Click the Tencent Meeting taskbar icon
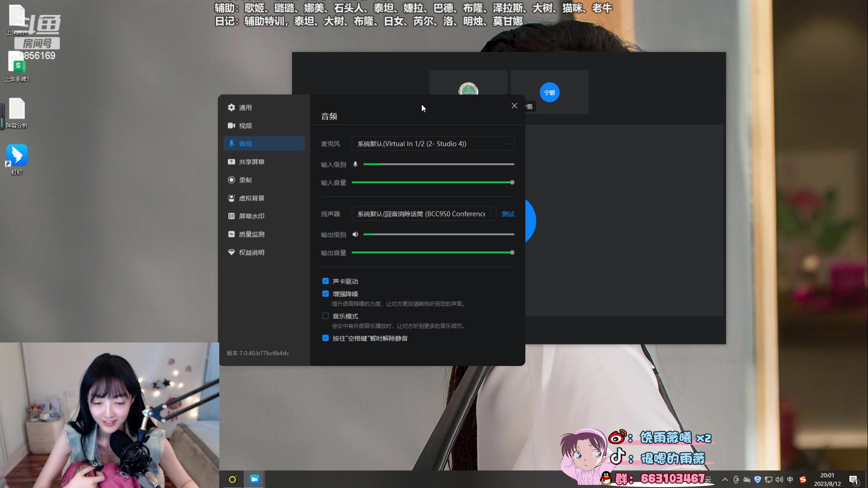This screenshot has width=868, height=488. (x=255, y=479)
